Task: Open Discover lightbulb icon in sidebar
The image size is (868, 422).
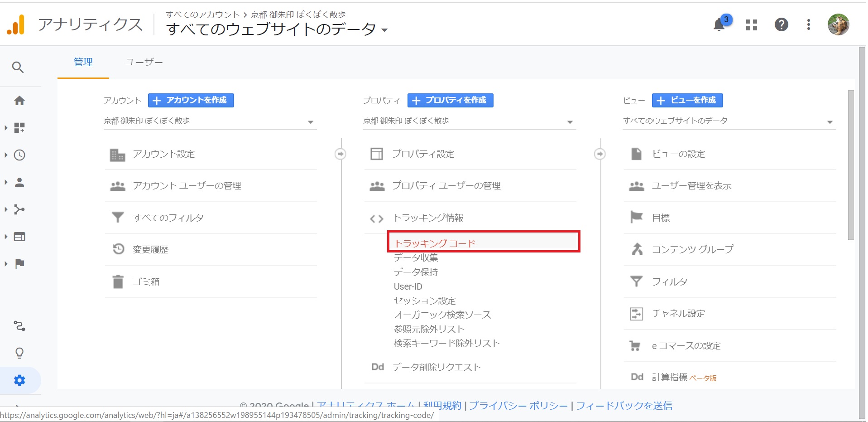Action: click(x=19, y=353)
